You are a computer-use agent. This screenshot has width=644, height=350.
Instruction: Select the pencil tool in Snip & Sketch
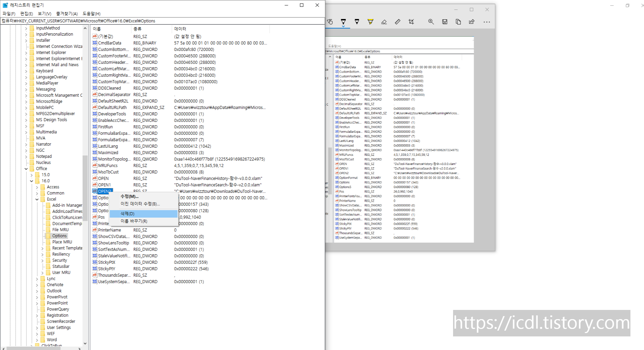(357, 22)
